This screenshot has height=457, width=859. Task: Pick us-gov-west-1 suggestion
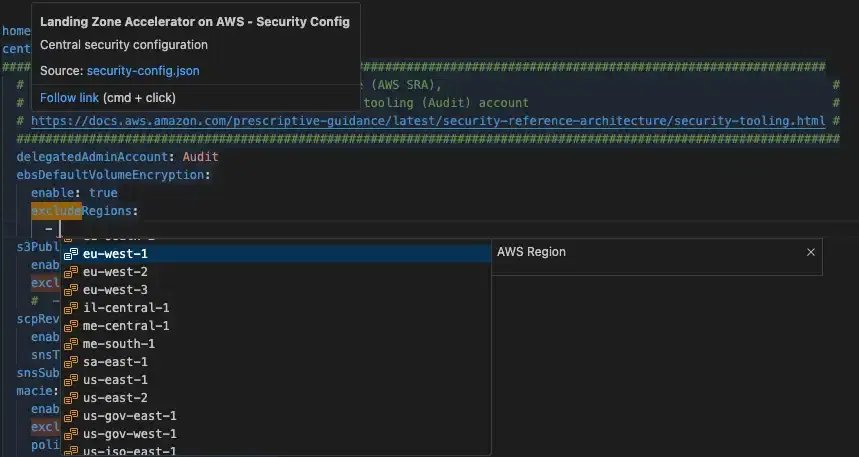pyautogui.click(x=276, y=434)
